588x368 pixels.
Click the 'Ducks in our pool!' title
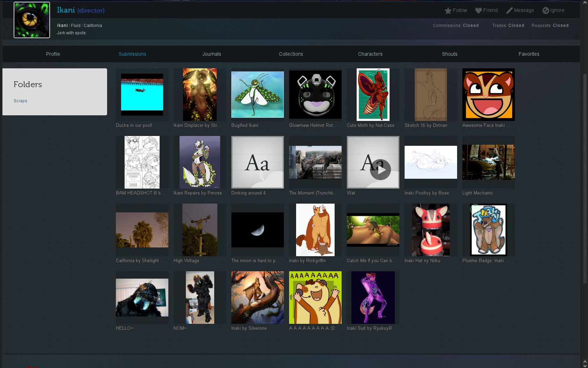134,125
